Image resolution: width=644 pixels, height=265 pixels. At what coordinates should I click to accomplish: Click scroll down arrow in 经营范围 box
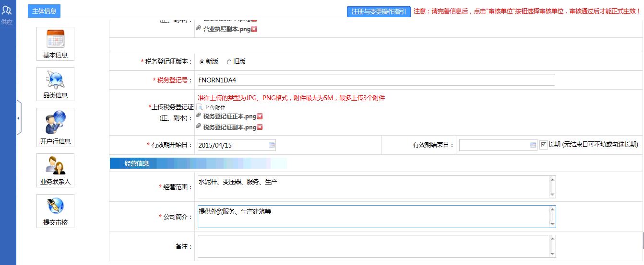tap(552, 194)
